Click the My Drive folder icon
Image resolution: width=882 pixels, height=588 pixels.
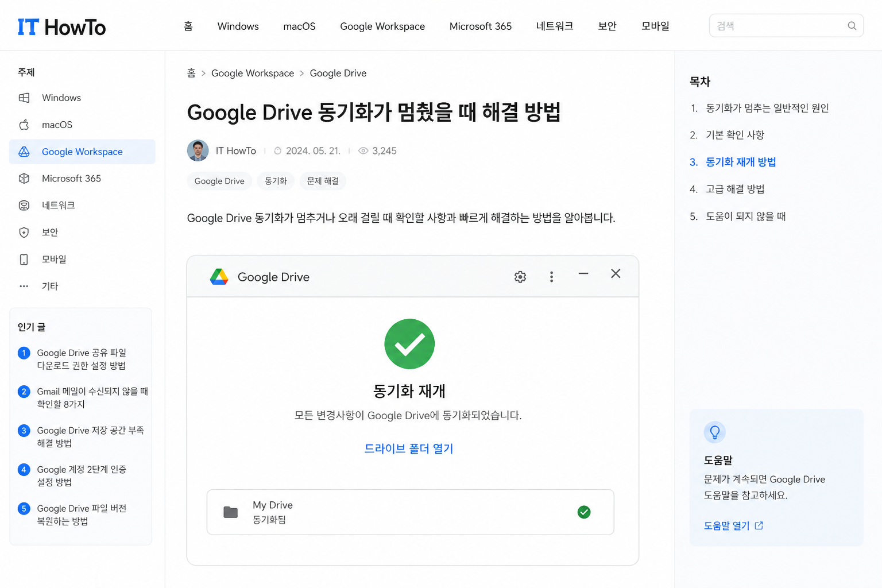pos(231,512)
